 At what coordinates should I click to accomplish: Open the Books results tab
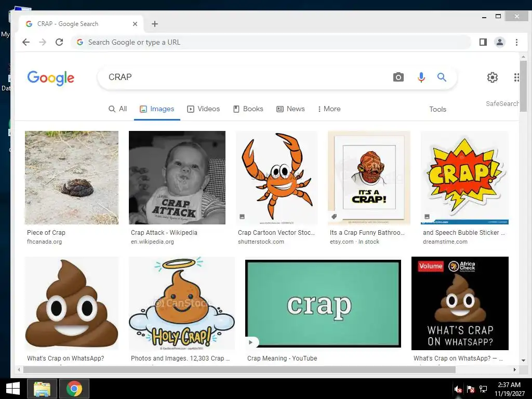pos(248,109)
